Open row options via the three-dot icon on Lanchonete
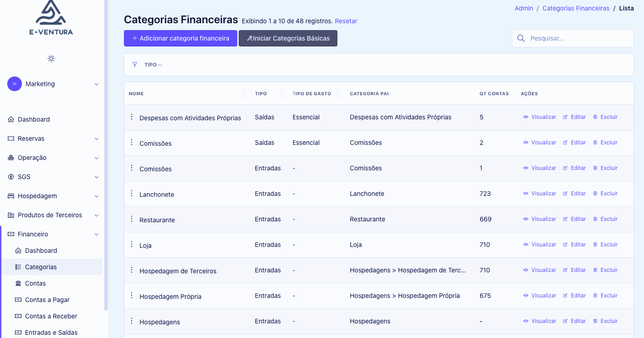Viewport: 644px width, 338px height. pyautogui.click(x=132, y=193)
